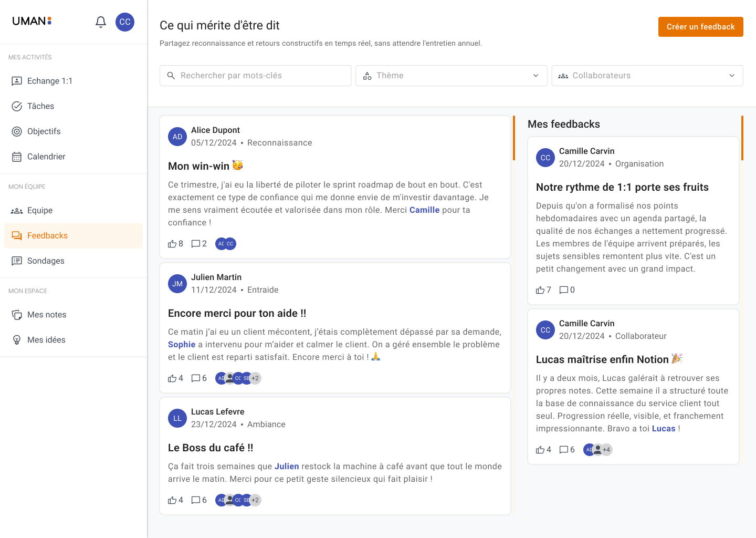Open the Echange 1:1 section
The image size is (756, 538).
click(x=49, y=81)
